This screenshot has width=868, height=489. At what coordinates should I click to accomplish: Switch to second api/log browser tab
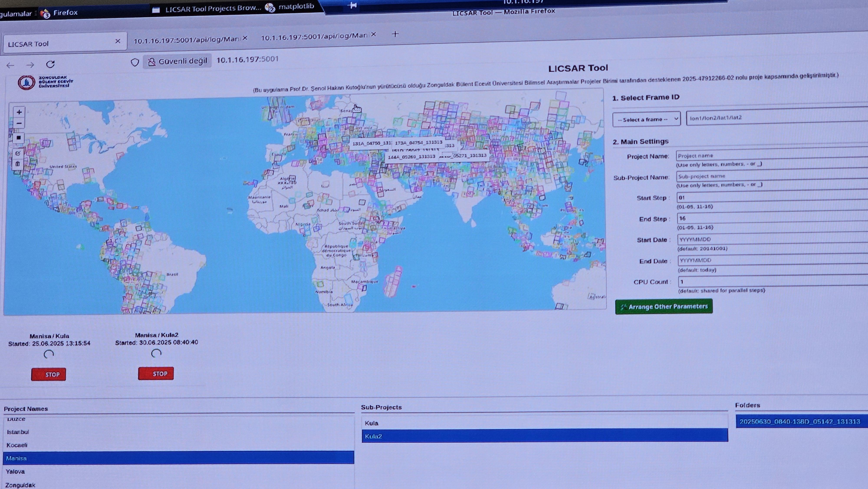point(314,36)
